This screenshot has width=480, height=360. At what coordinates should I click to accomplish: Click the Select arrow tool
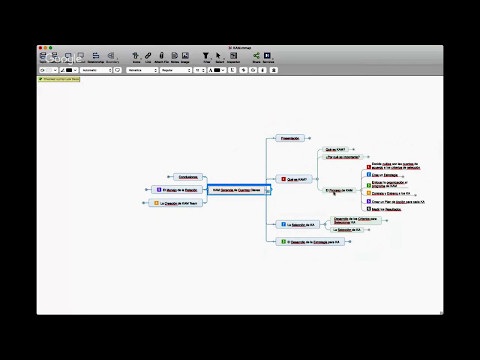click(x=219, y=56)
